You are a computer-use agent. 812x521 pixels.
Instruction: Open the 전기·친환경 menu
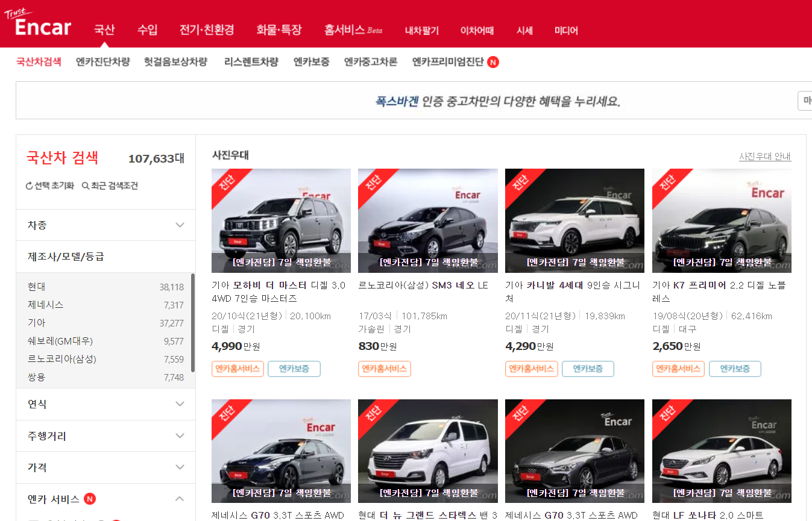click(x=207, y=30)
